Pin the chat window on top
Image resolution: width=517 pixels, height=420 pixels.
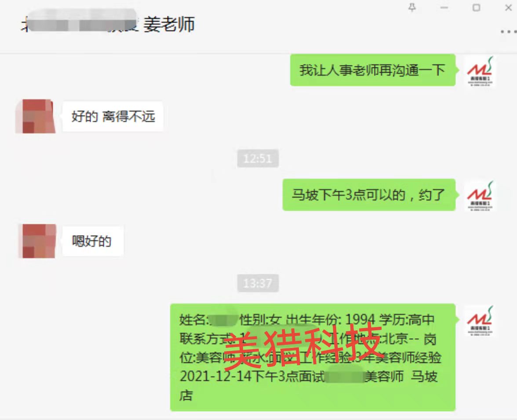412,7
